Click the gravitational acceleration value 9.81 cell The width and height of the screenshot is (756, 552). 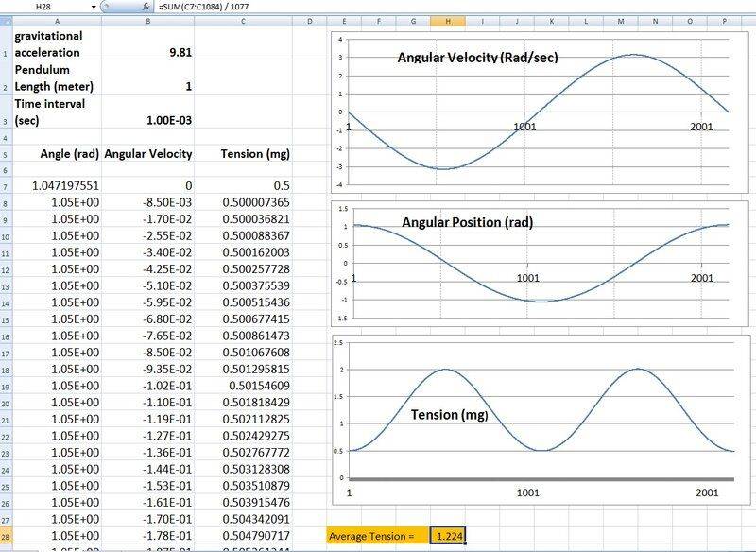click(x=146, y=53)
